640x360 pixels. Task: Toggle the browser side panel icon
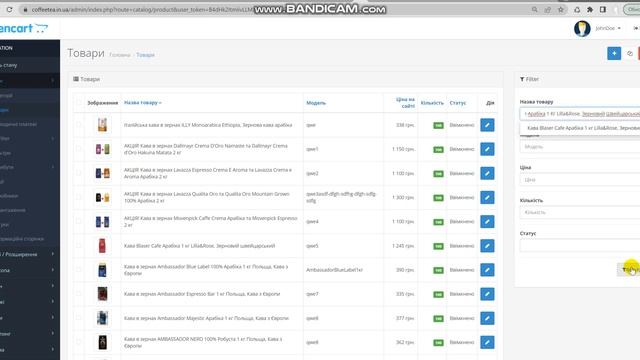point(603,9)
